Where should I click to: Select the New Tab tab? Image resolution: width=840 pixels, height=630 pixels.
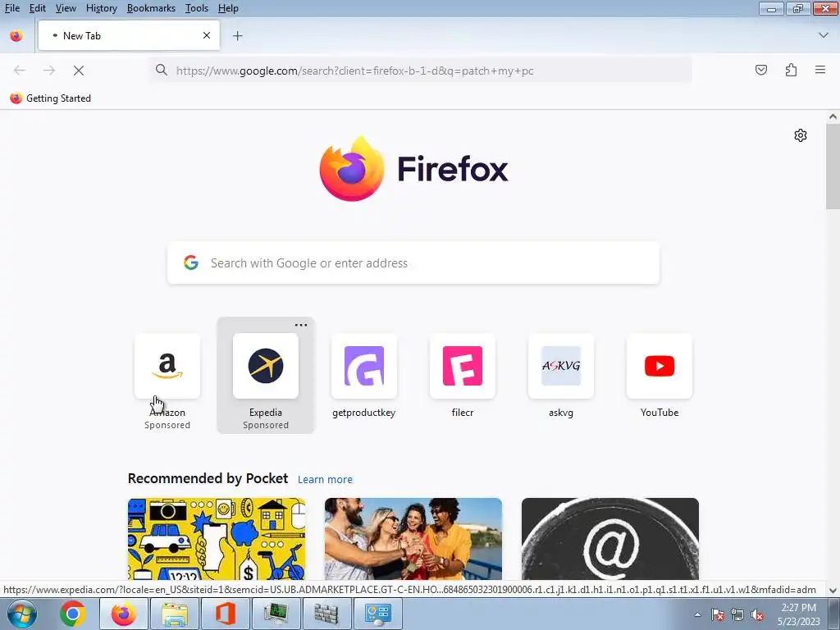click(129, 35)
